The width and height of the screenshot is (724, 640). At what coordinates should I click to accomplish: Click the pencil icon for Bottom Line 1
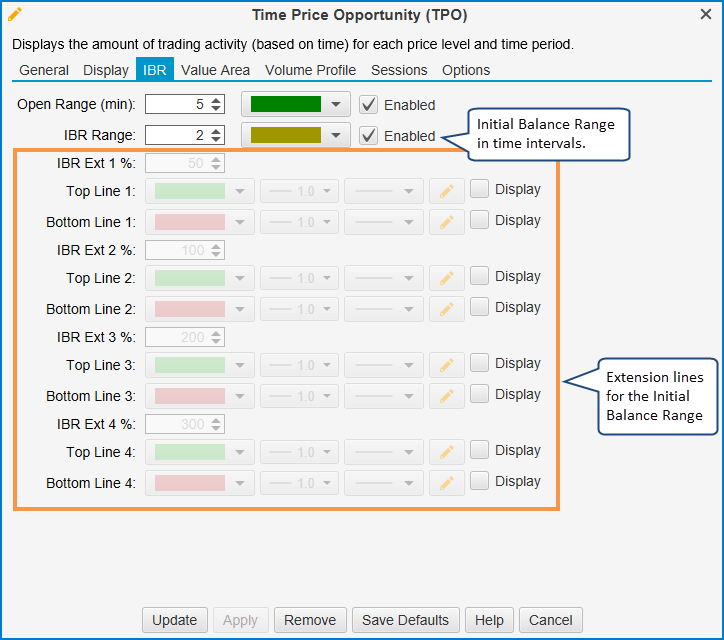pyautogui.click(x=447, y=222)
